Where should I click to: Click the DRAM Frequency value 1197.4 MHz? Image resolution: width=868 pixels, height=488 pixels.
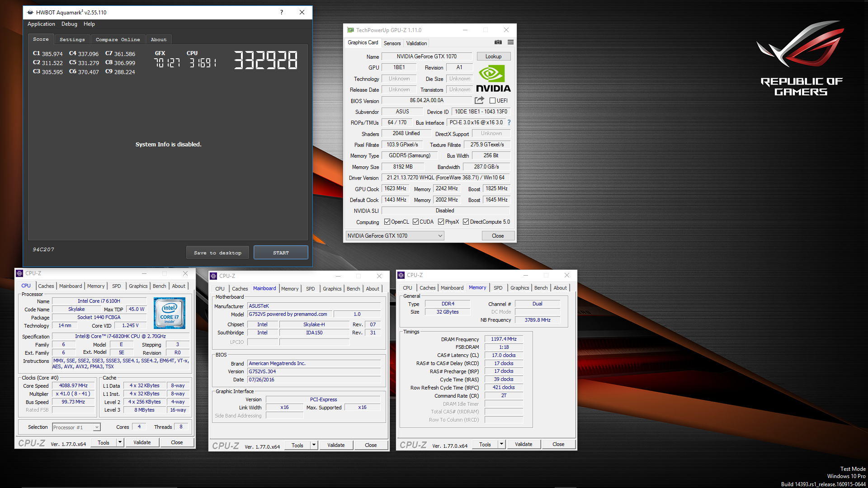pyautogui.click(x=504, y=339)
